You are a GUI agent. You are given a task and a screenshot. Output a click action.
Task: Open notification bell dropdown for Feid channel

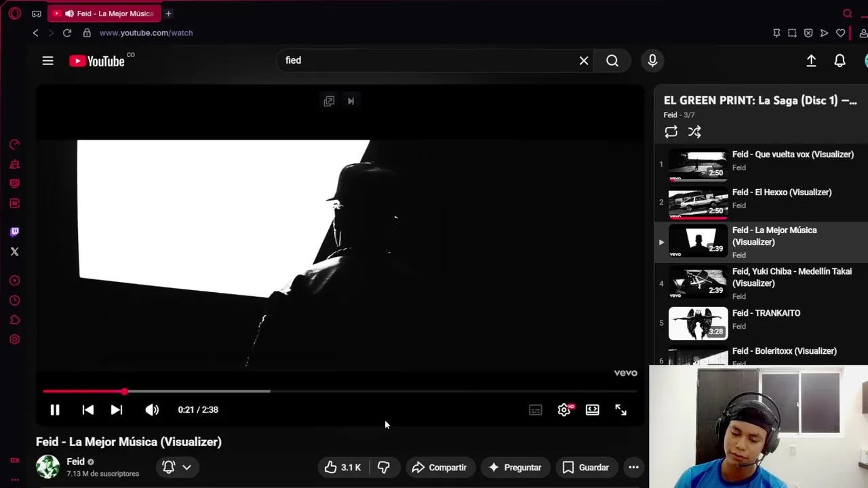pos(176,467)
